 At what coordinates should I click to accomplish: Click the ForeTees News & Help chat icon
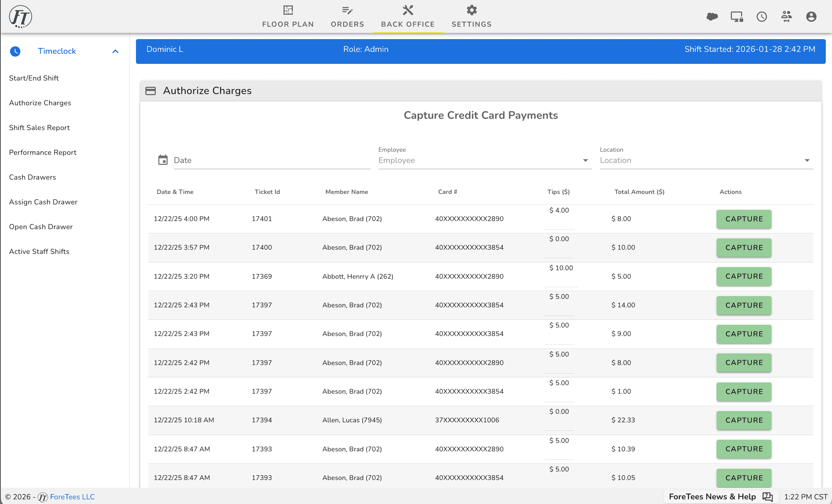[767, 497]
